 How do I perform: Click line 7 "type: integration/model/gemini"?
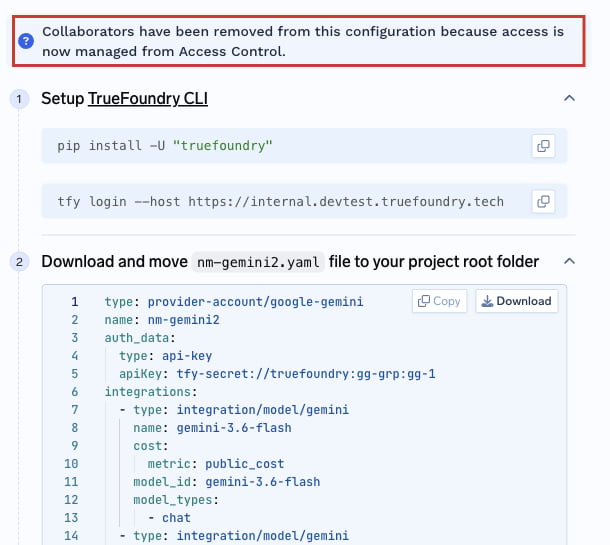[241, 410]
